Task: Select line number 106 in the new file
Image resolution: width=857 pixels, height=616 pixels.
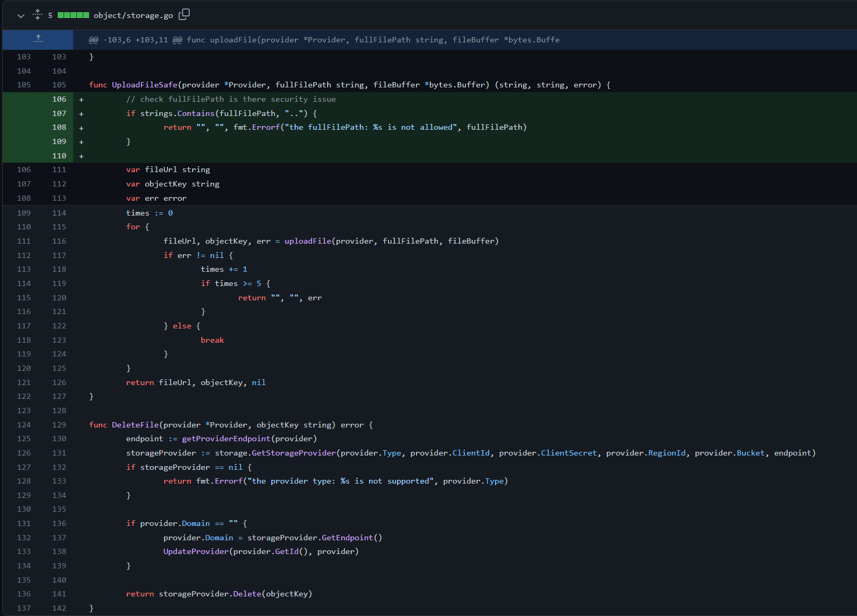Action: 59,99
